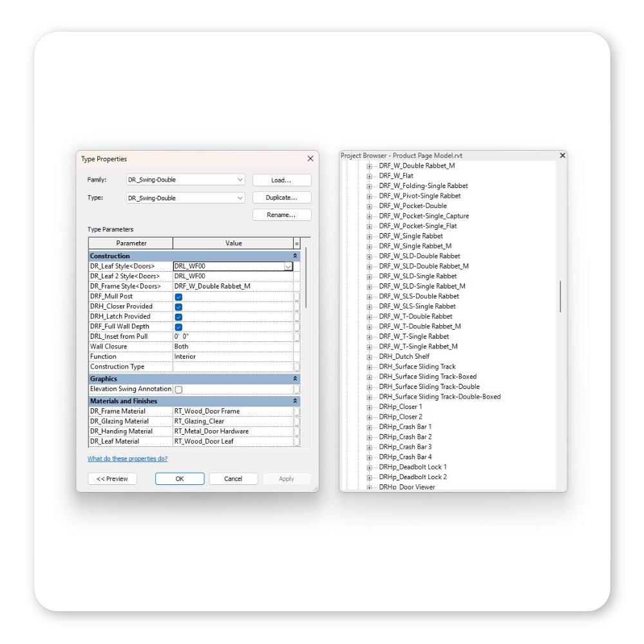Click the empty Construction Type value field
The width and height of the screenshot is (644, 644).
point(233,367)
